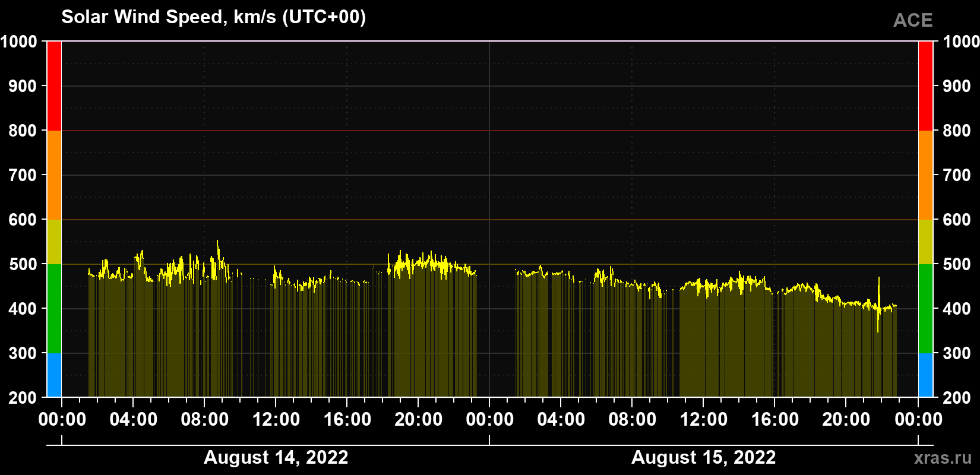The width and height of the screenshot is (980, 475).
Task: Click the xras.ru site label
Action: (943, 458)
